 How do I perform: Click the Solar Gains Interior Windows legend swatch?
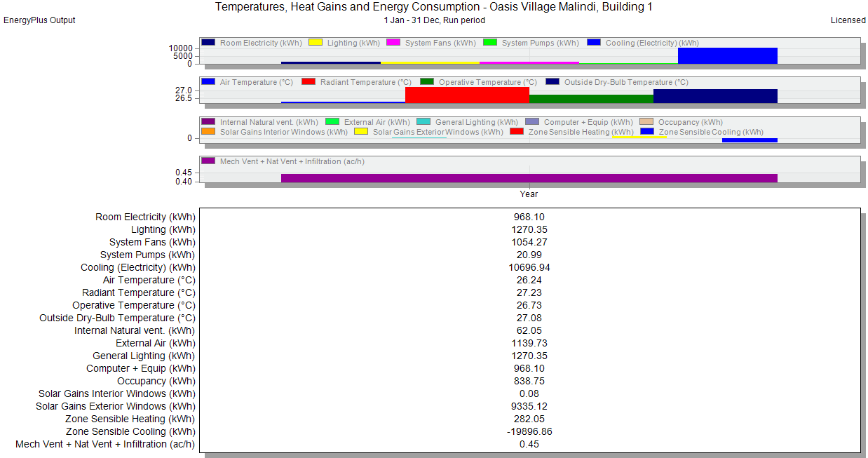point(208,132)
